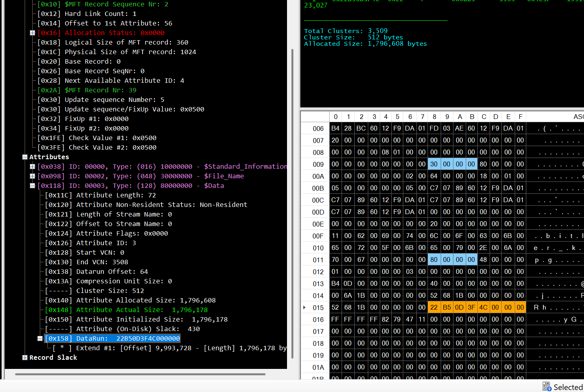Image resolution: width=584 pixels, height=392 pixels.
Task: Select Attribute Non-Resident Status row
Action: 146,205
